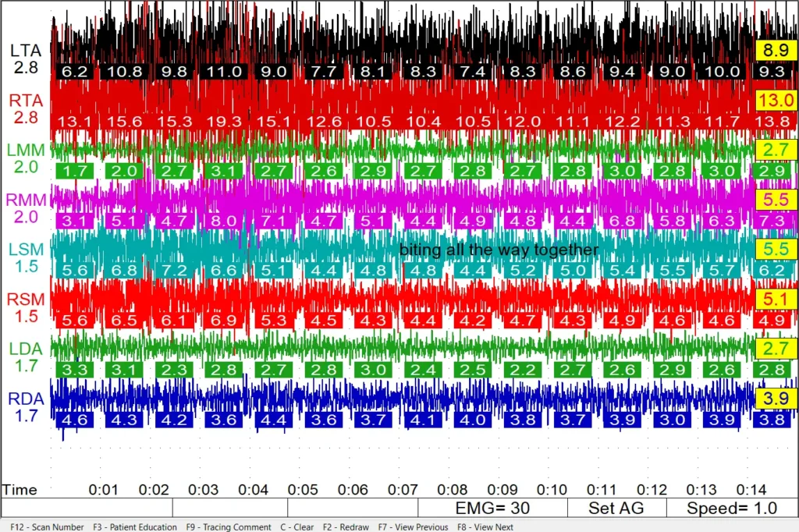The width and height of the screenshot is (799, 532).
Task: Select the RSM channel label
Action: 26,299
